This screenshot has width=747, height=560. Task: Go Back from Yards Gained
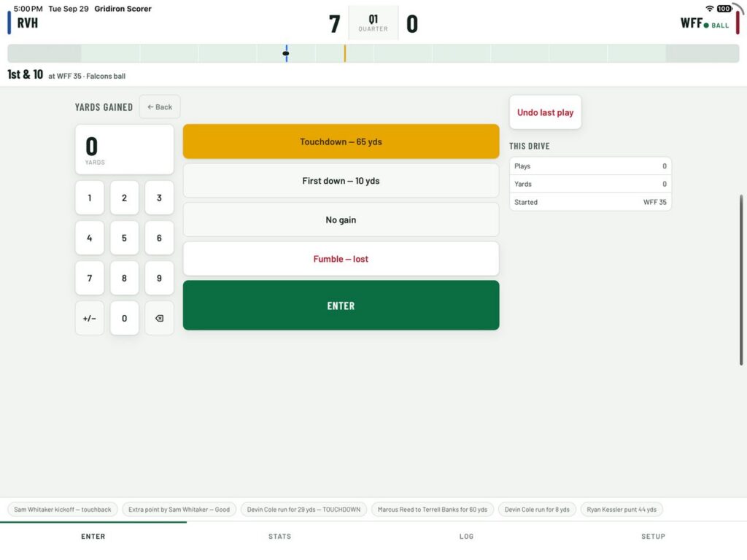click(x=160, y=106)
